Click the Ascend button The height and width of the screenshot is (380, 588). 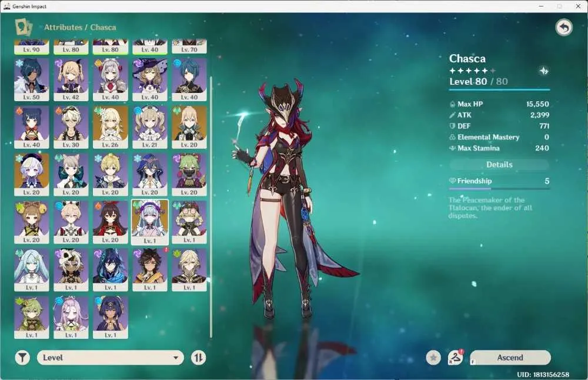pos(510,358)
